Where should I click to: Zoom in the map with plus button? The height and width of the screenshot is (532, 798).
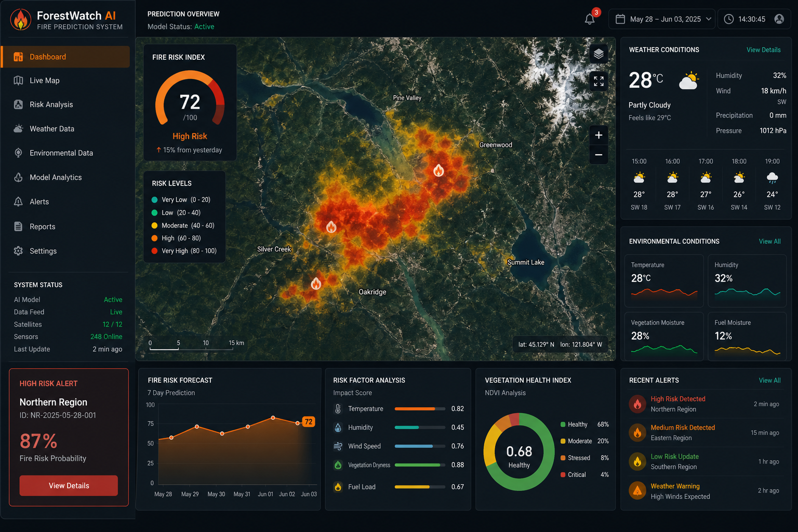598,135
